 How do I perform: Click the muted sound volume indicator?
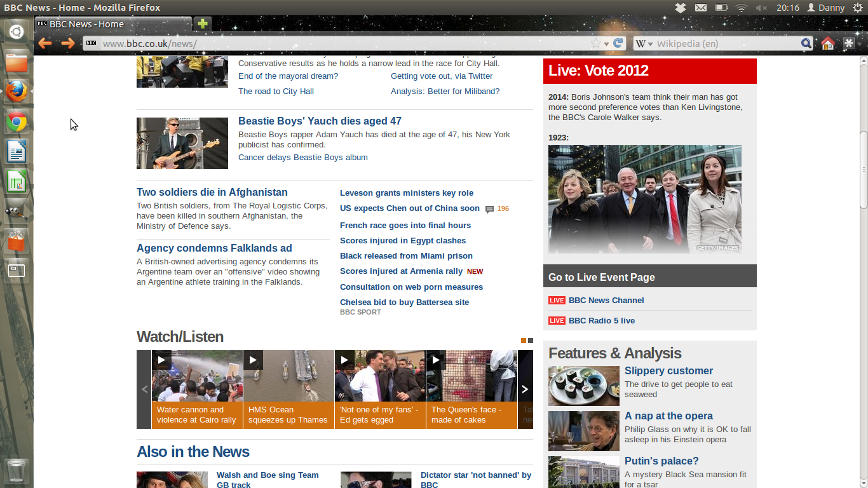click(761, 8)
